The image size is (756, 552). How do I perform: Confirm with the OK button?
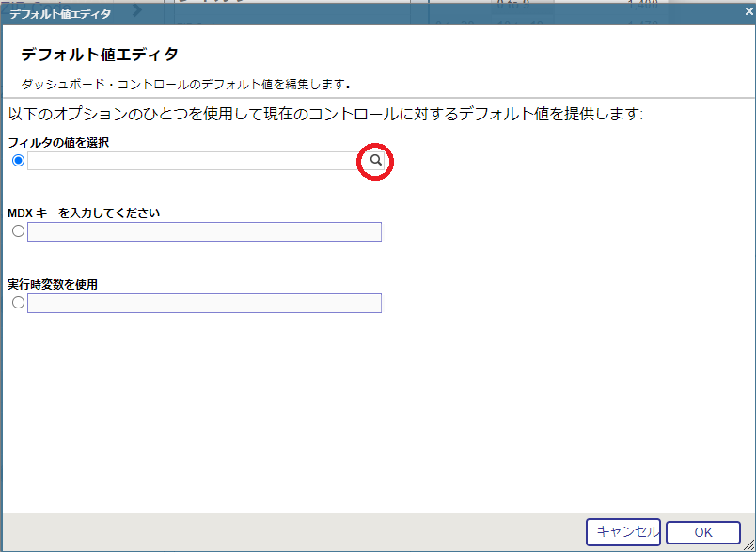click(702, 532)
